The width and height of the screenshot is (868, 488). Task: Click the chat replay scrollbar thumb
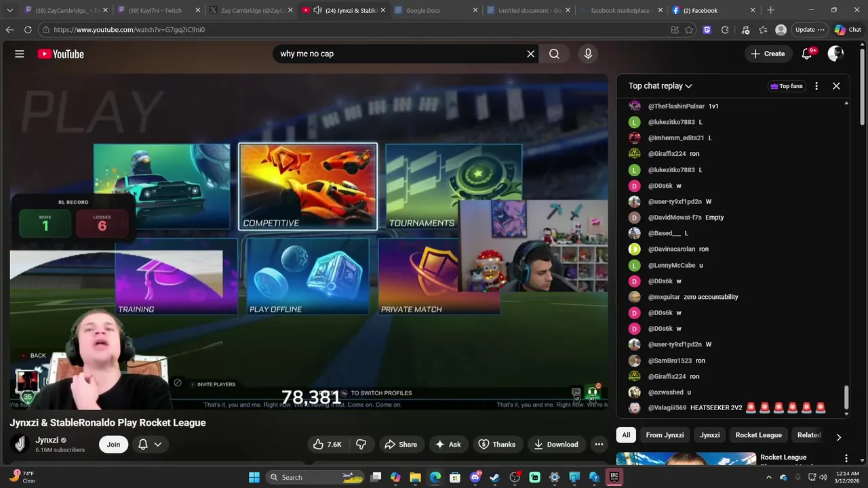(x=846, y=399)
